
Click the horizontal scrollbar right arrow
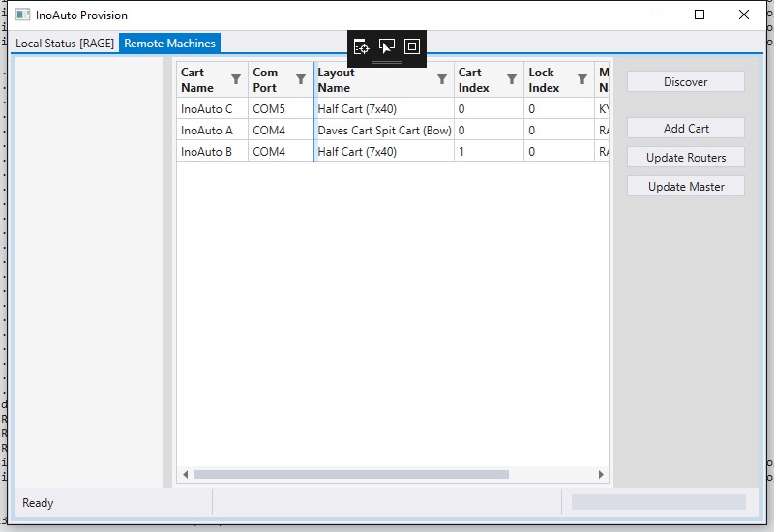click(x=601, y=474)
